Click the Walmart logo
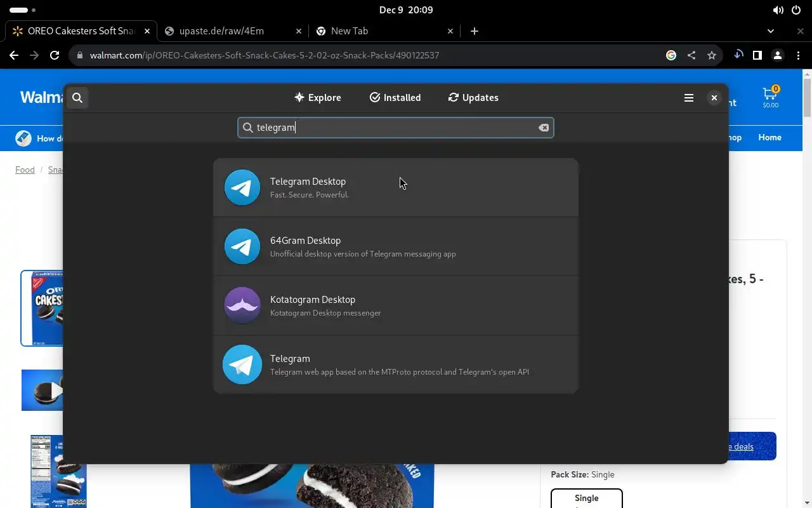The height and width of the screenshot is (508, 812). point(41,97)
